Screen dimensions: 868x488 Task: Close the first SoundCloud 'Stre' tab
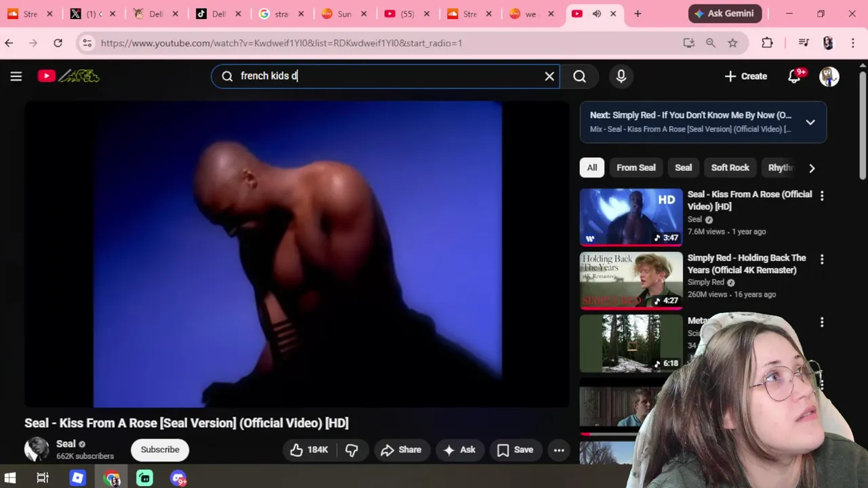click(x=50, y=14)
